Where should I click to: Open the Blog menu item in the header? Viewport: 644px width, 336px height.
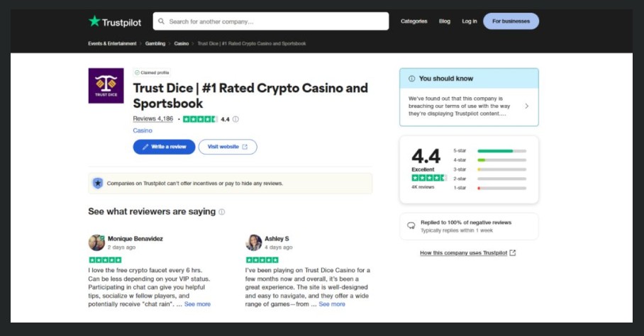pyautogui.click(x=445, y=21)
